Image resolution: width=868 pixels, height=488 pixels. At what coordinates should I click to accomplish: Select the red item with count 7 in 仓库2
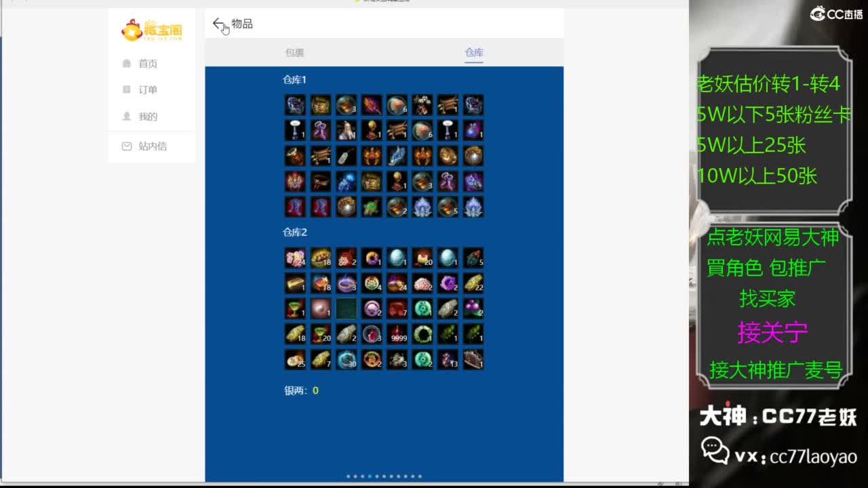397,308
